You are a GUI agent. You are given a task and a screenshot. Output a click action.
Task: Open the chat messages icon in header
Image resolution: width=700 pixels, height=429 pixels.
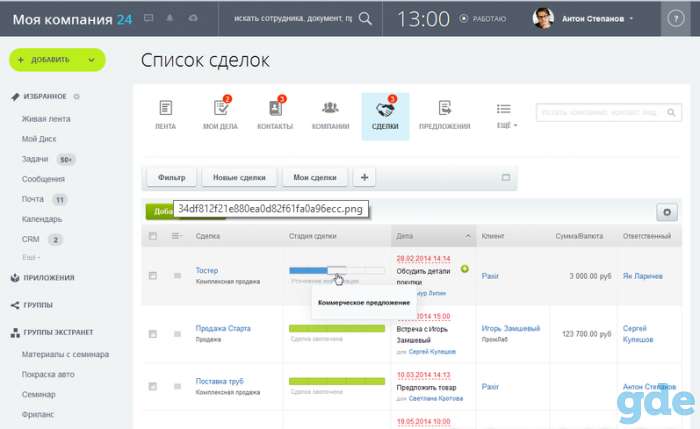pyautogui.click(x=149, y=18)
